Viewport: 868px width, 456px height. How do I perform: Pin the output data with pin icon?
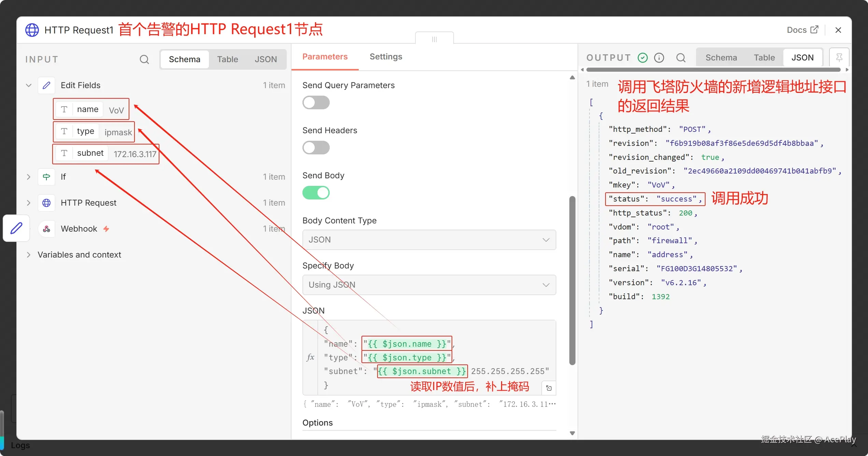pyautogui.click(x=839, y=58)
